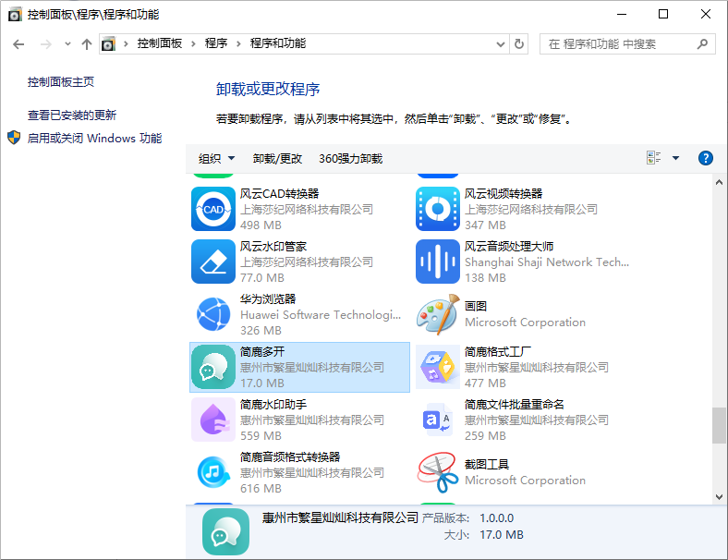
Task: Go back with the left arrow
Action: [x=18, y=44]
